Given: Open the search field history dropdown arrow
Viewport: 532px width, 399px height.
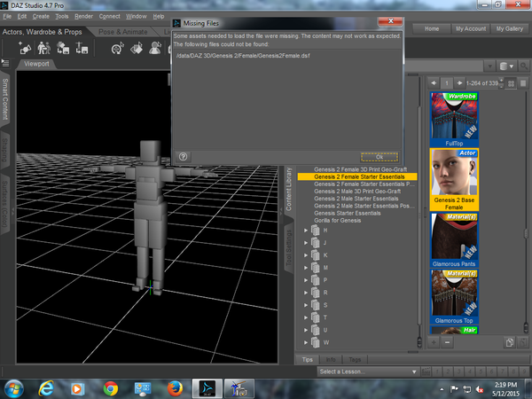Looking at the screenshot, I should click(489, 66).
